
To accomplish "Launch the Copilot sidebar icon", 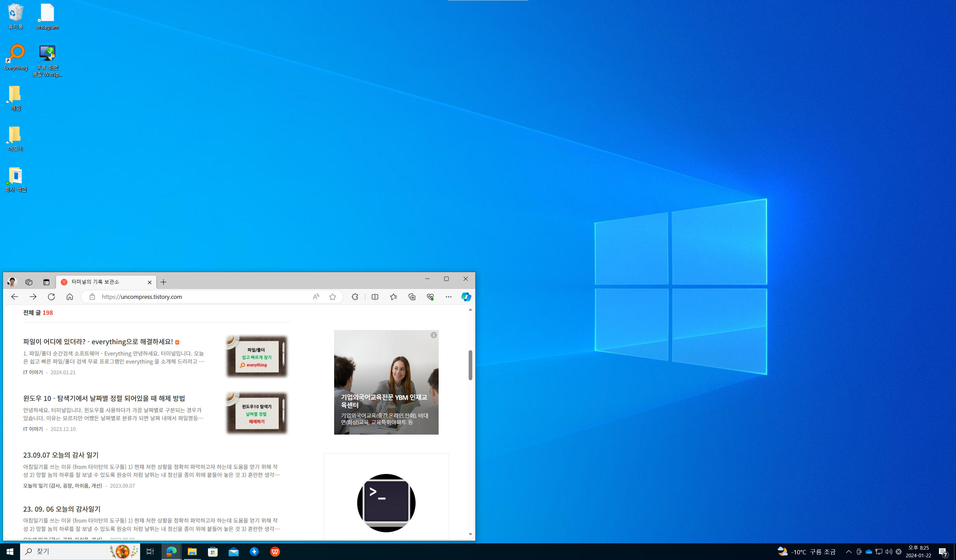I will (466, 297).
